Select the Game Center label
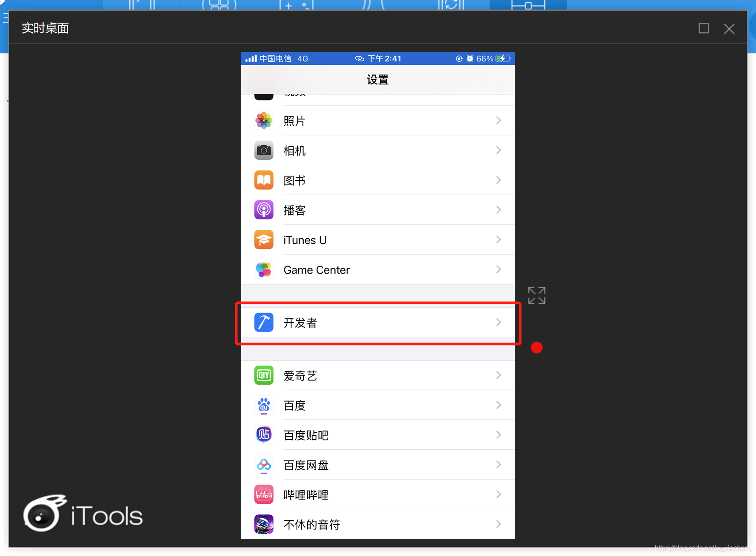756x556 pixels. (x=317, y=270)
